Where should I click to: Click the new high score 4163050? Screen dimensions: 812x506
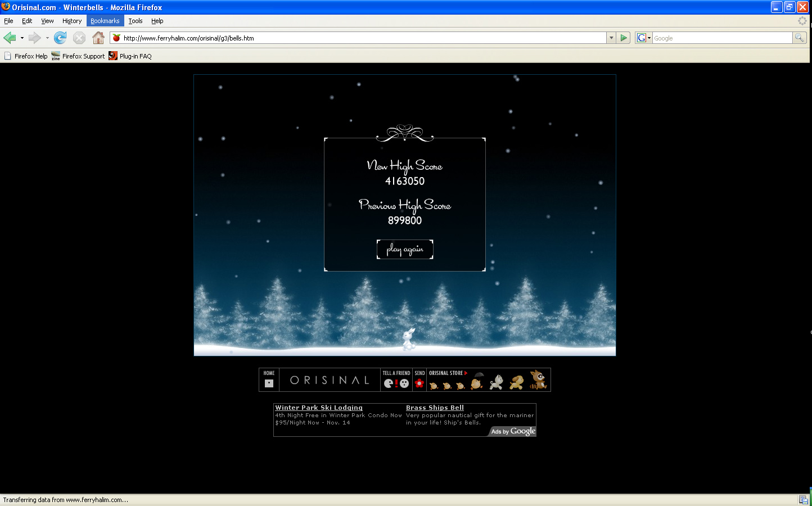click(405, 181)
